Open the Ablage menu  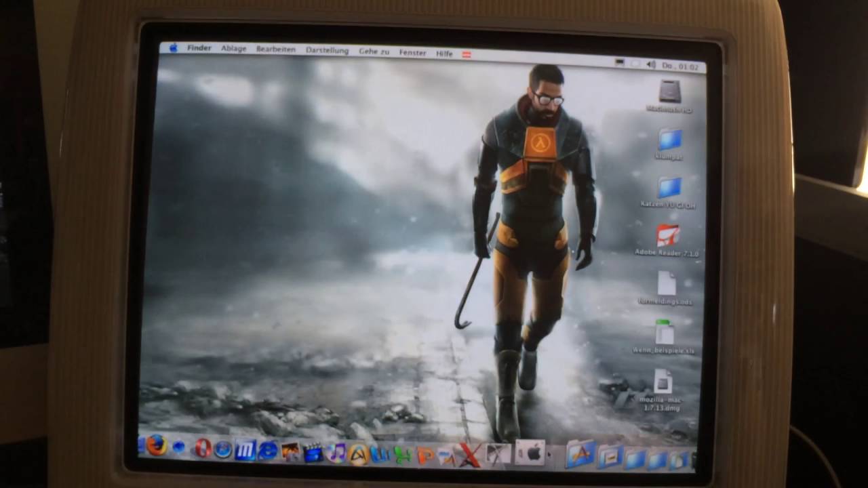click(233, 49)
